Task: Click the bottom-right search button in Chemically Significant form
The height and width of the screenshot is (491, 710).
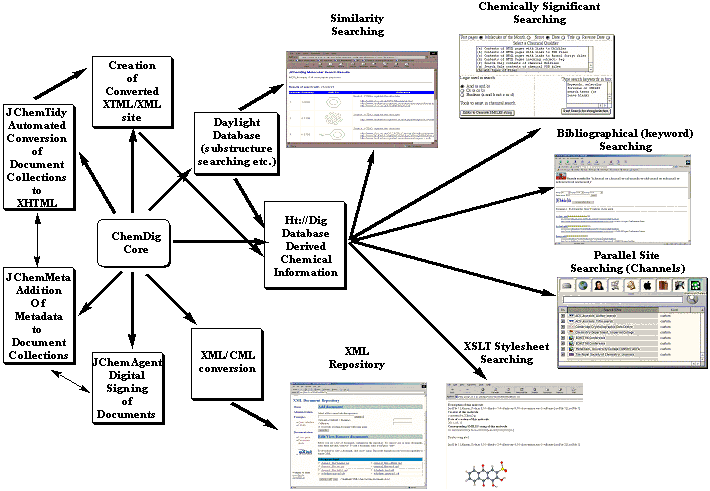Action: [x=586, y=111]
